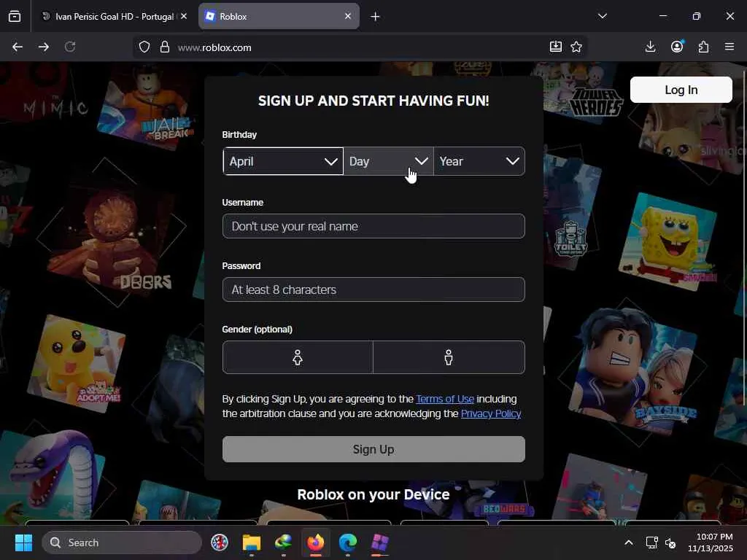Switch to the Roblox tab
Viewport: 747px width, 560px height.
coord(279,16)
